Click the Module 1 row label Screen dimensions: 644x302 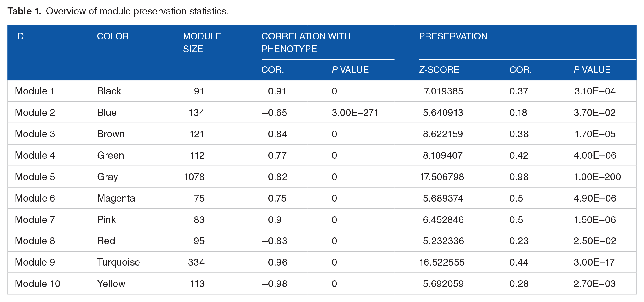(35, 91)
